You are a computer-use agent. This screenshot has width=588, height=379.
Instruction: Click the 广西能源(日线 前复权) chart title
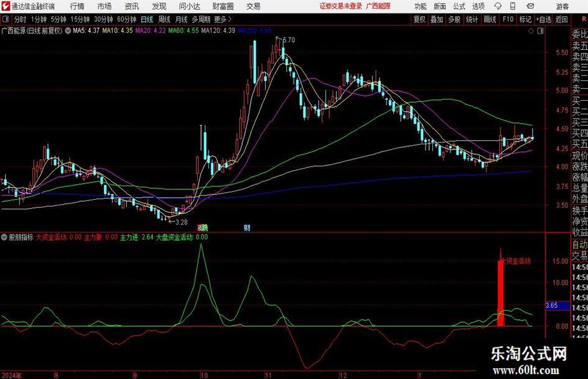click(x=32, y=30)
